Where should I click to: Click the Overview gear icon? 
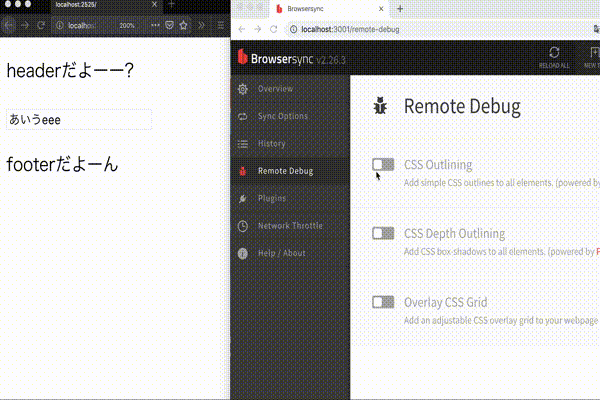point(243,89)
